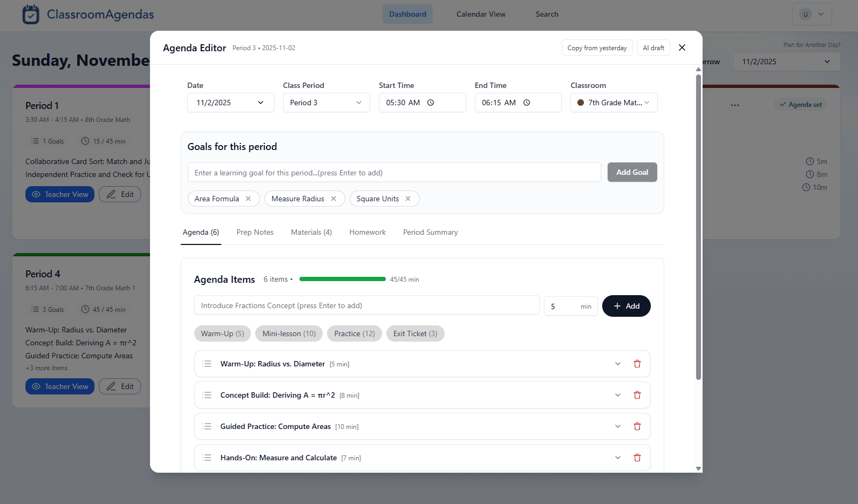Close the Agenda Editor dialog
Viewport: 858px width, 504px height.
tap(682, 47)
